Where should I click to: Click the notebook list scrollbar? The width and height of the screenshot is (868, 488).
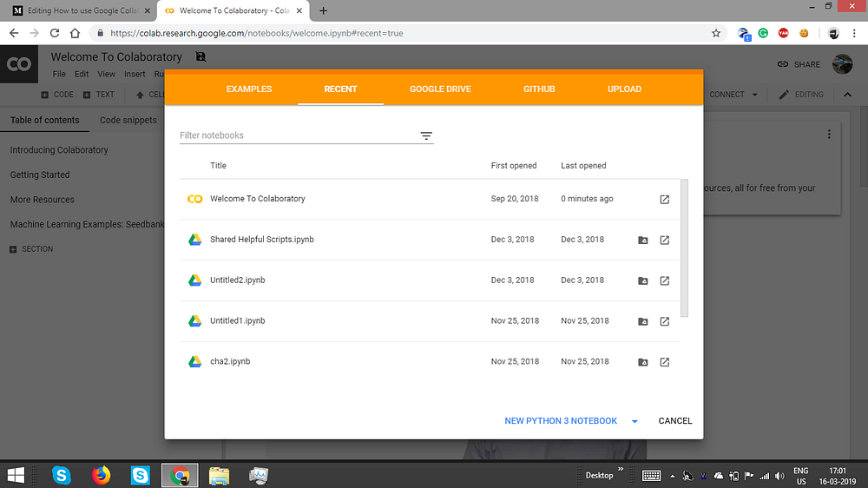(684, 248)
